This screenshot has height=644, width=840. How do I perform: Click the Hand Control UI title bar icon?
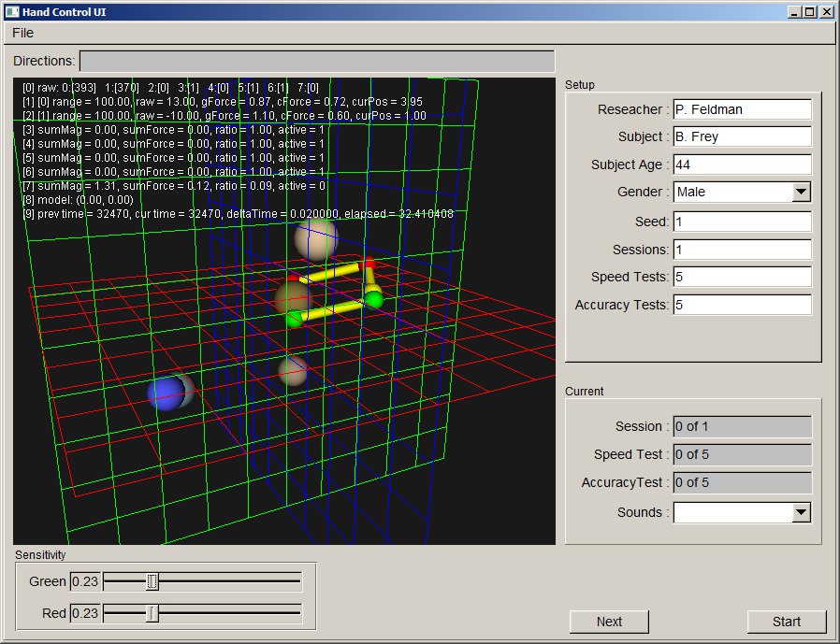[11, 11]
